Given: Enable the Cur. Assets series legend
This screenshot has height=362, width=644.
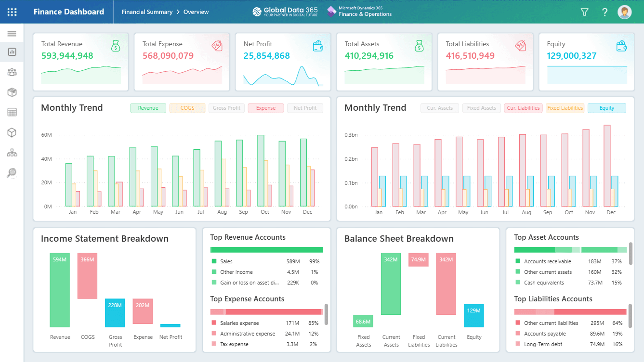Looking at the screenshot, I should click(440, 108).
